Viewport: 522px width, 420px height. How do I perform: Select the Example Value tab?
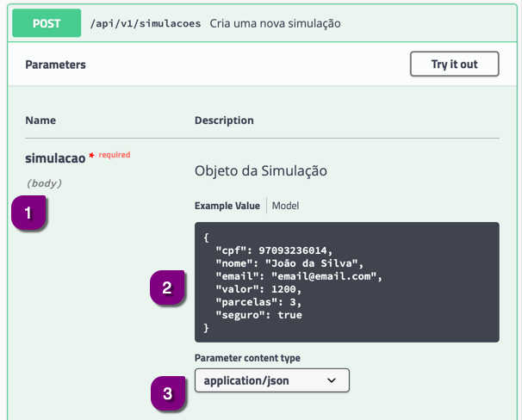tap(227, 206)
